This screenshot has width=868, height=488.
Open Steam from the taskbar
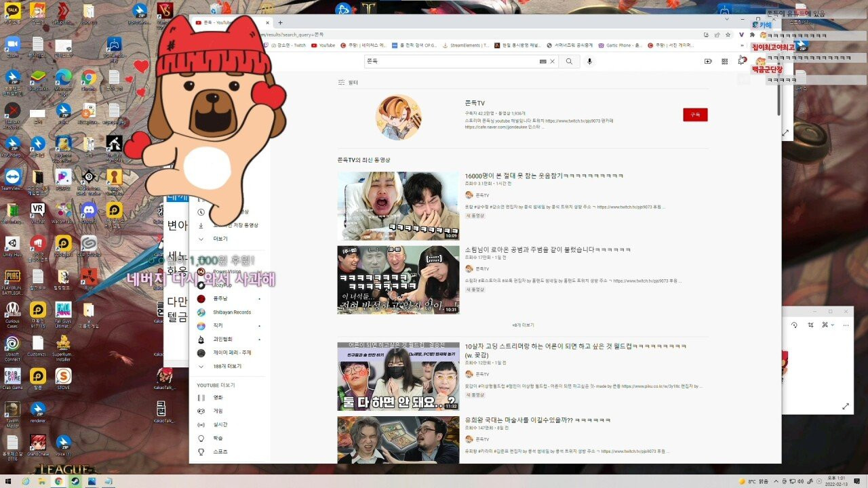point(75,481)
